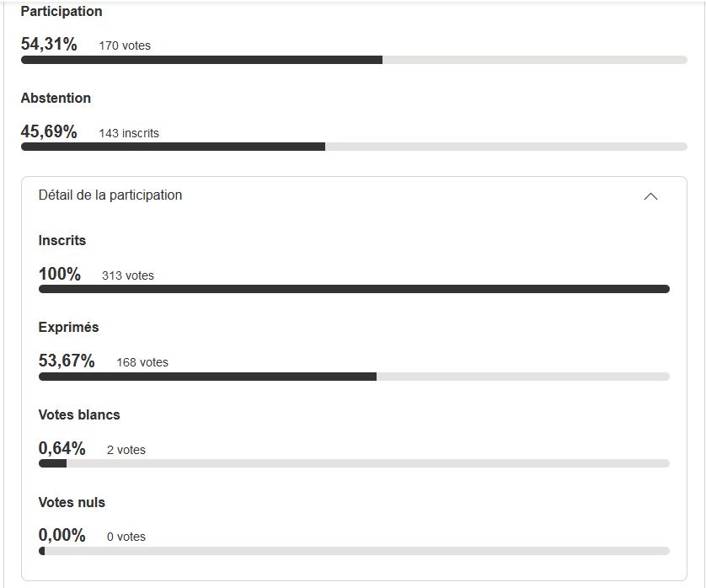This screenshot has width=706, height=588.
Task: Collapse the Détail de la participation chevron
Action: tap(650, 196)
